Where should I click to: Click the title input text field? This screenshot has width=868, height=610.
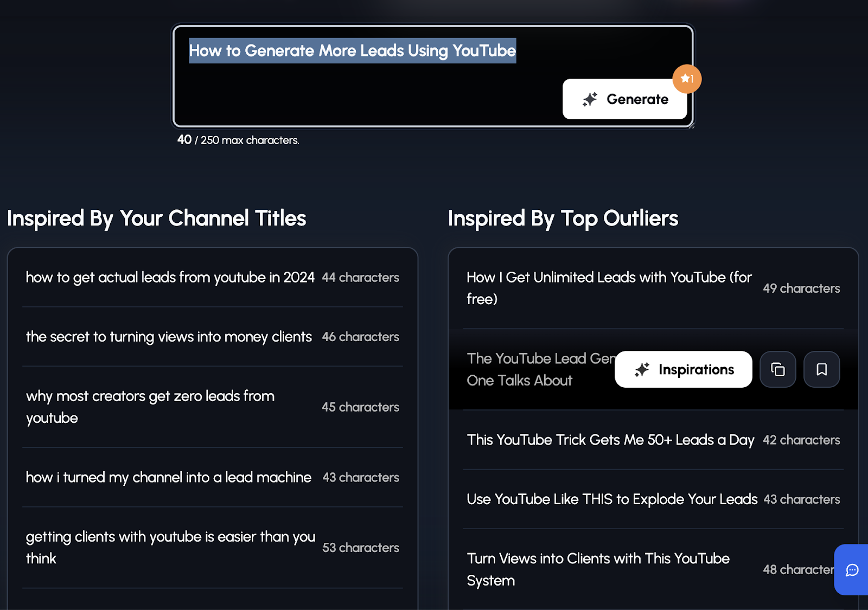tap(432, 76)
